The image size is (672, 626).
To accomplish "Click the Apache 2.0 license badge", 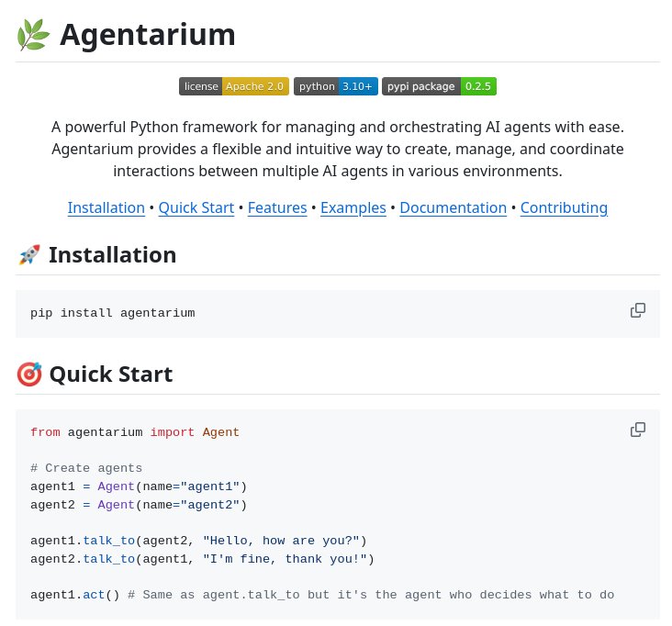I will 234,86.
